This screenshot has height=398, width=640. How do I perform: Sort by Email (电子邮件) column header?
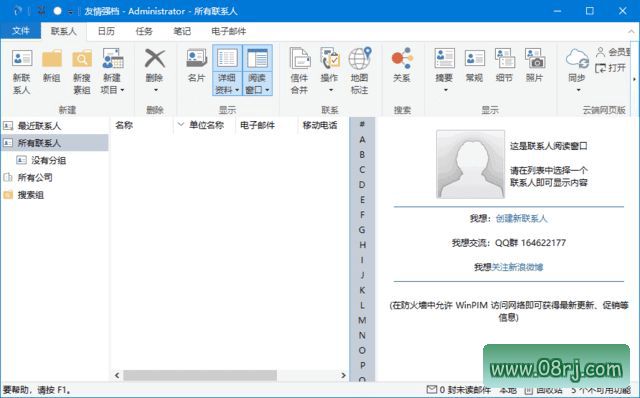[x=257, y=125]
